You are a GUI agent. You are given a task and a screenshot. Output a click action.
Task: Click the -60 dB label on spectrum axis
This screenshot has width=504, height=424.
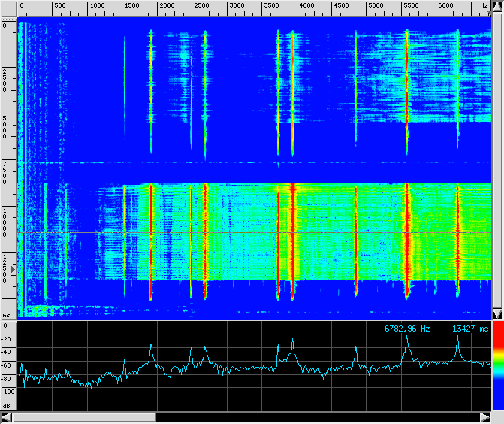point(7,365)
